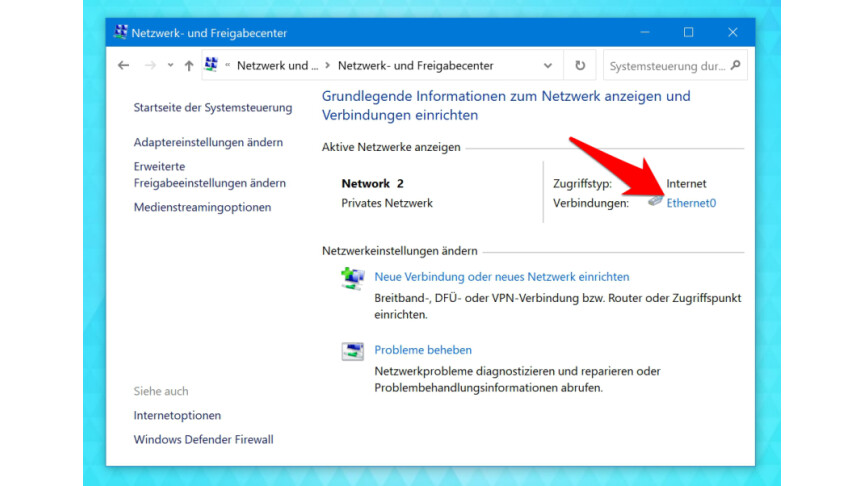Open 'Probleme beheben' link

(423, 350)
